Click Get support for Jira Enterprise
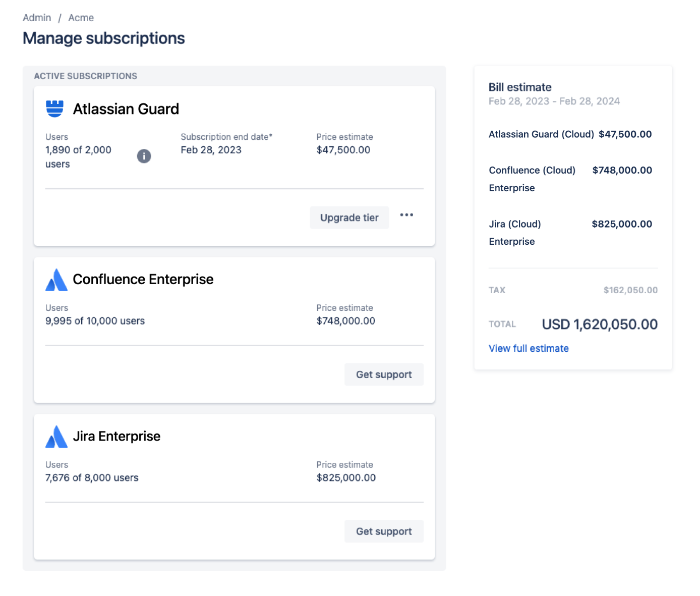700x596 pixels. pyautogui.click(x=384, y=531)
